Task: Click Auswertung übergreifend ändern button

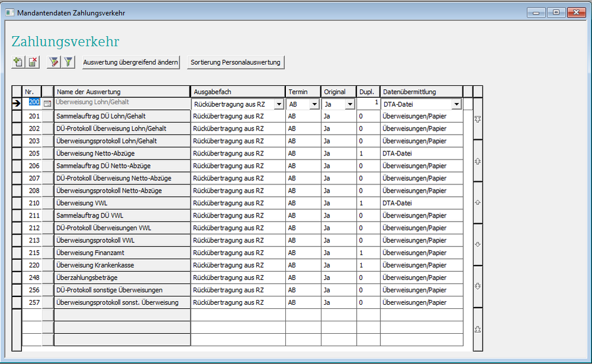Action: (131, 62)
